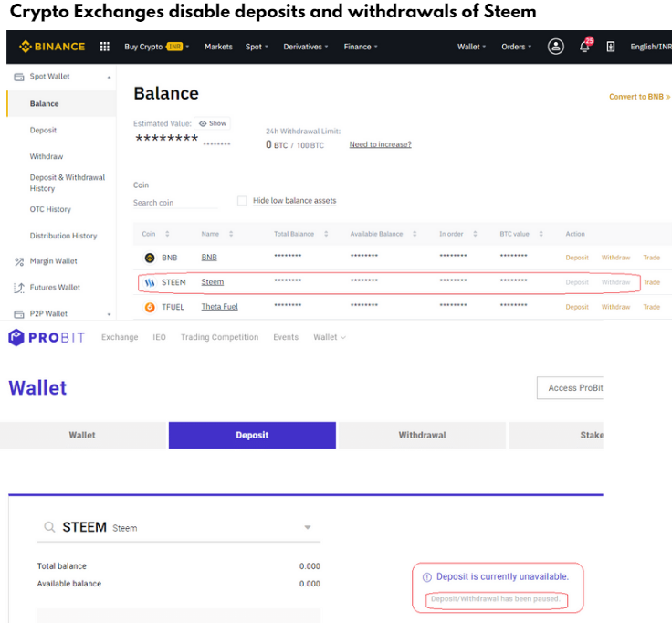Click Trade in the STEEM row
Screen dimensions: 672x623
coord(651,282)
